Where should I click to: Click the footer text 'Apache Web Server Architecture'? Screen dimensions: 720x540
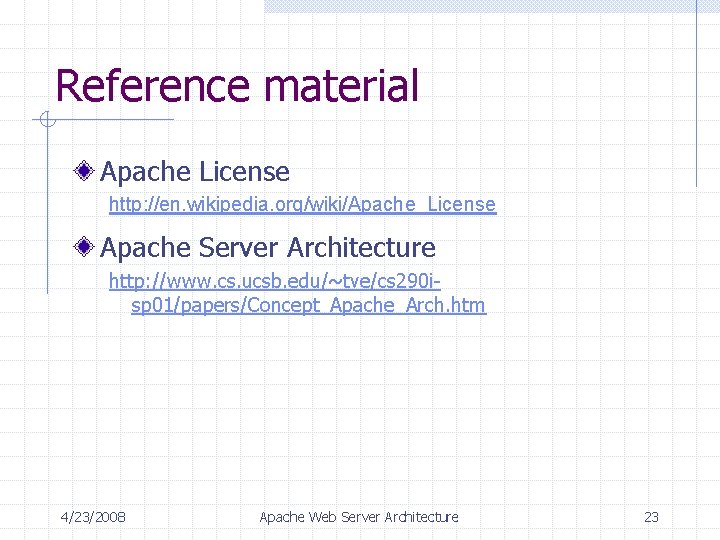tap(359, 517)
